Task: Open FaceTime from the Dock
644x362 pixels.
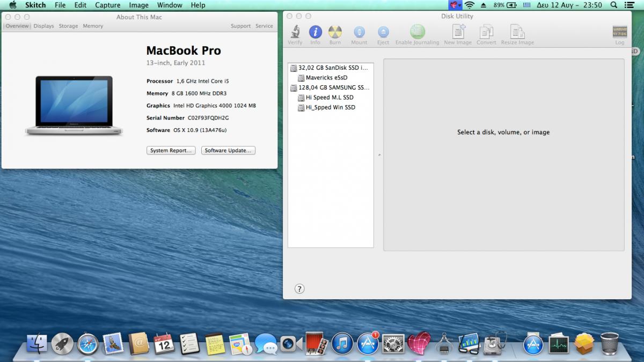Action: 291,344
